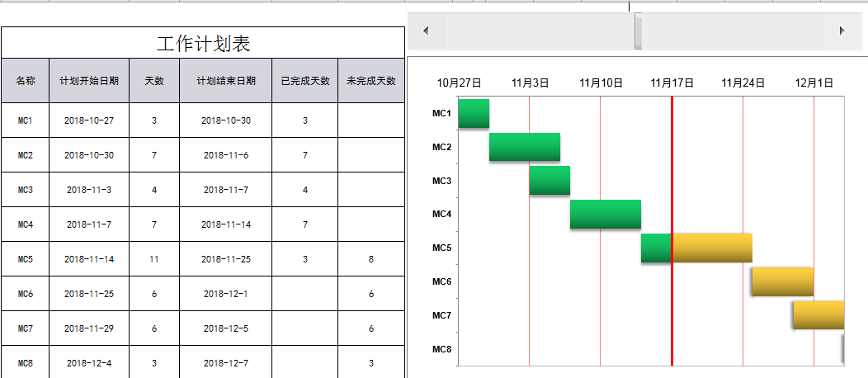Click MC5 green completed bar segment

tap(656, 248)
